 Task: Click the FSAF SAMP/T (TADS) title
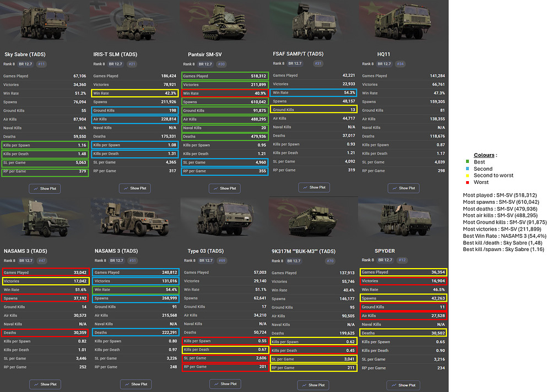(298, 54)
